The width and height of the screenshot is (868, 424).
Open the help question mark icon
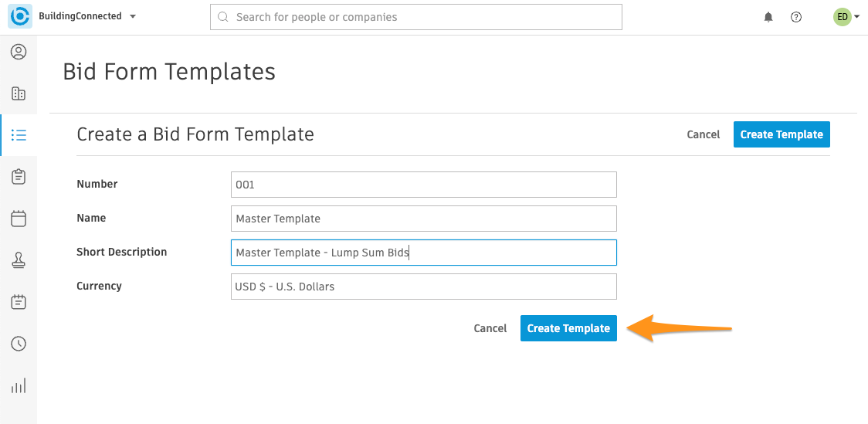[x=796, y=17]
